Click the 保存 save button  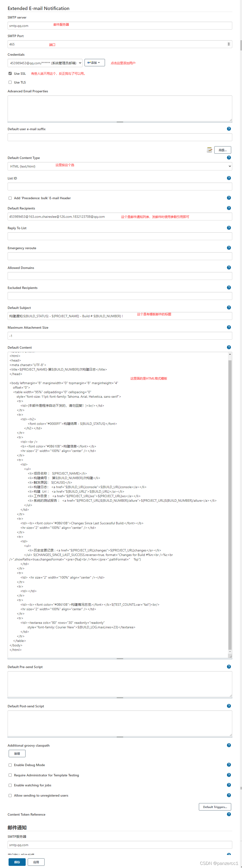(x=17, y=862)
